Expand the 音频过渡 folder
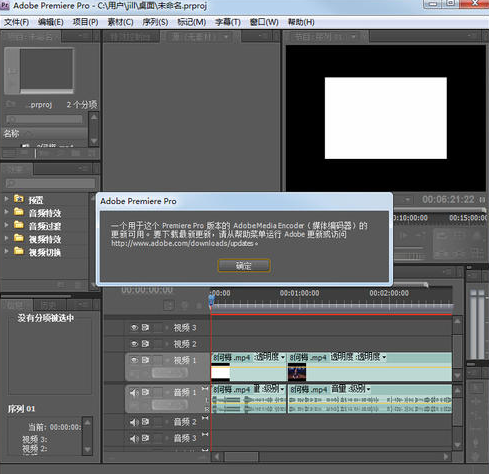The image size is (489, 474). pos(6,225)
